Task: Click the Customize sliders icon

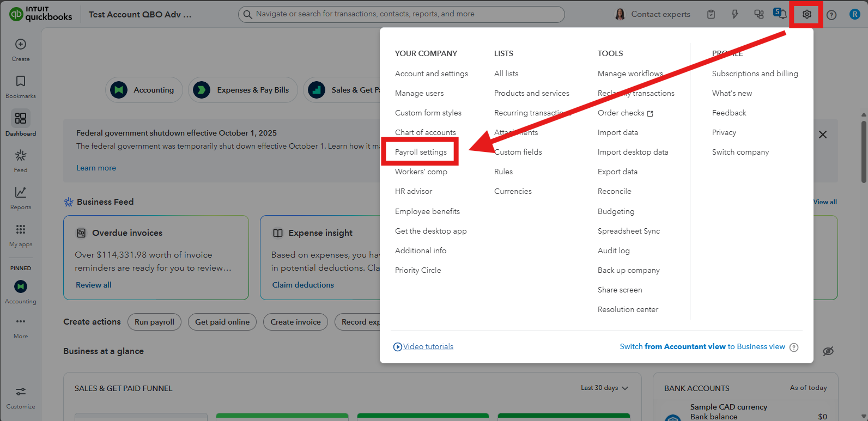Action: (21, 392)
